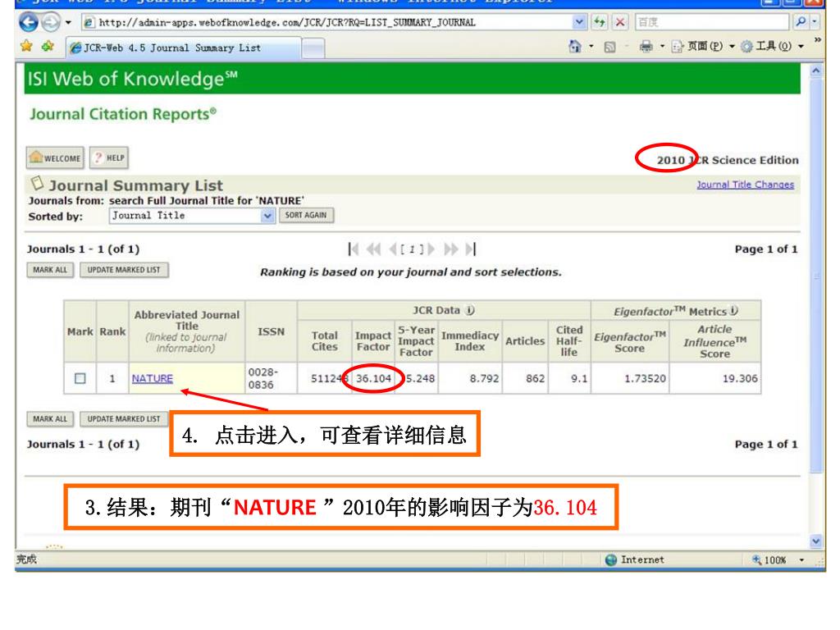Screen dimensions: 840x630
Task: Open the search provider dropdown arrow
Action: tap(815, 22)
